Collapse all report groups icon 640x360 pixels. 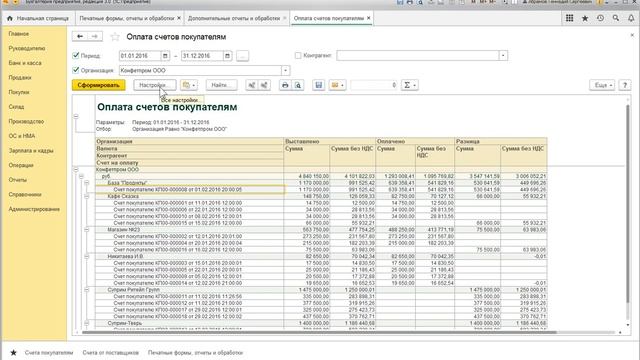[251, 85]
